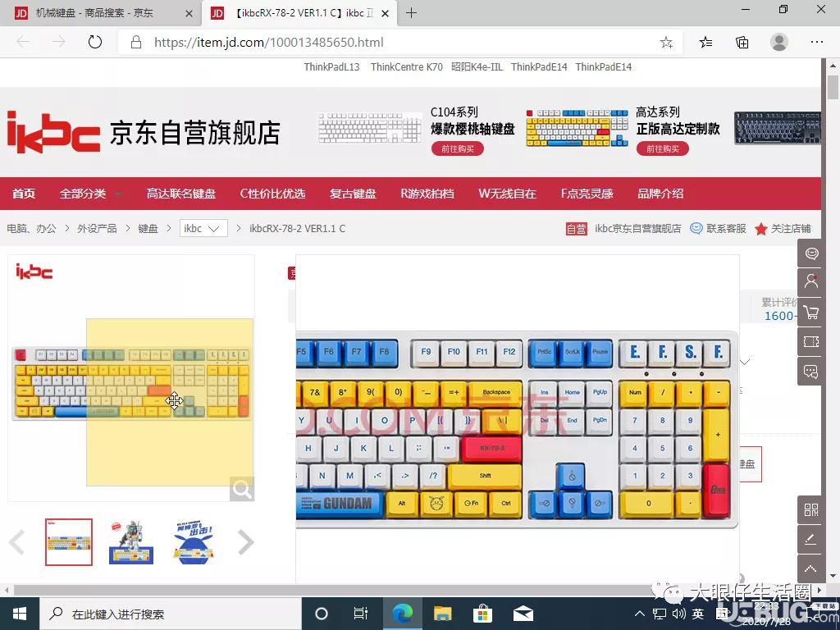Open R游戏拍档 menu item

click(x=427, y=194)
